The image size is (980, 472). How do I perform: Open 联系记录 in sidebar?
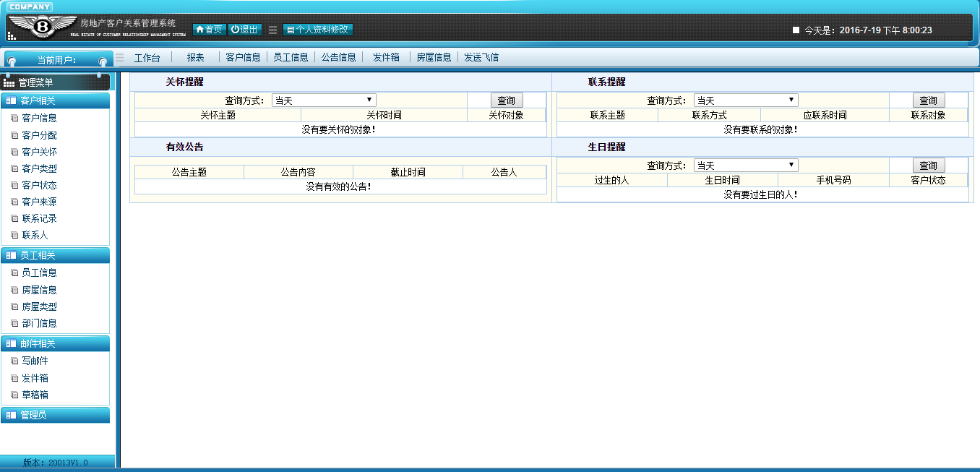click(x=39, y=218)
